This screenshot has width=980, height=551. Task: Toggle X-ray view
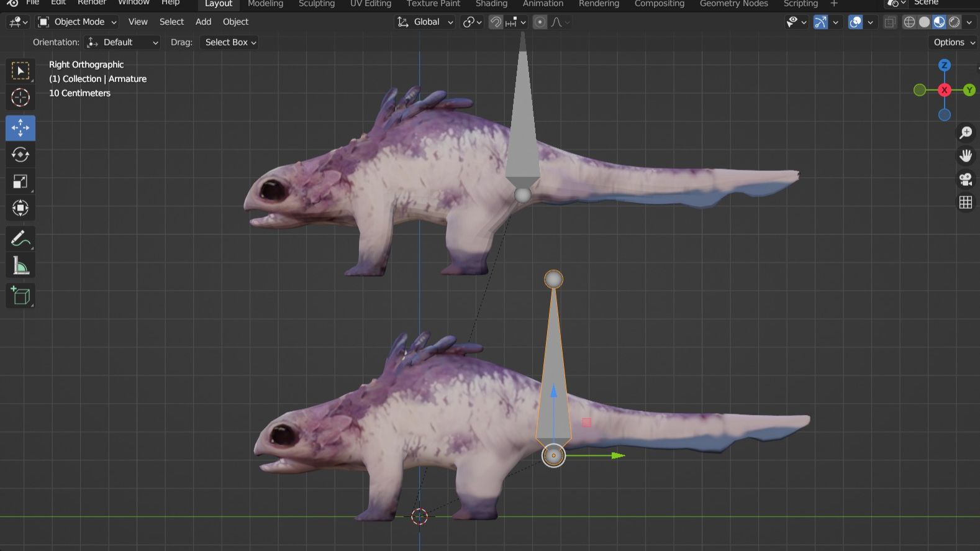point(890,22)
